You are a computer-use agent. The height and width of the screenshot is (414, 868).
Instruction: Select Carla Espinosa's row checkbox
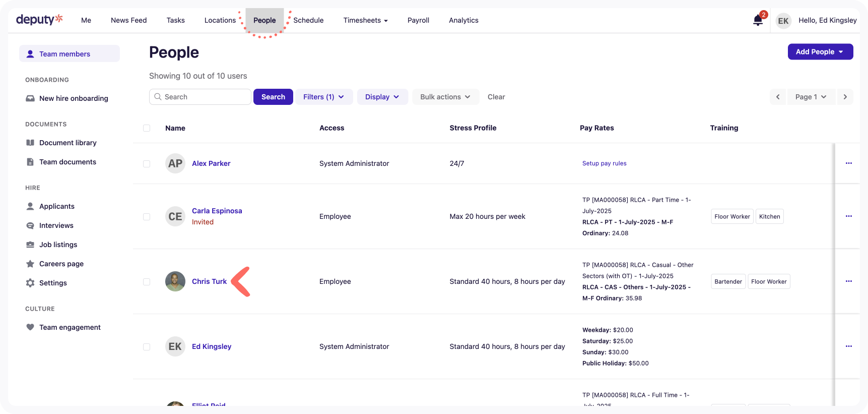coord(147,217)
